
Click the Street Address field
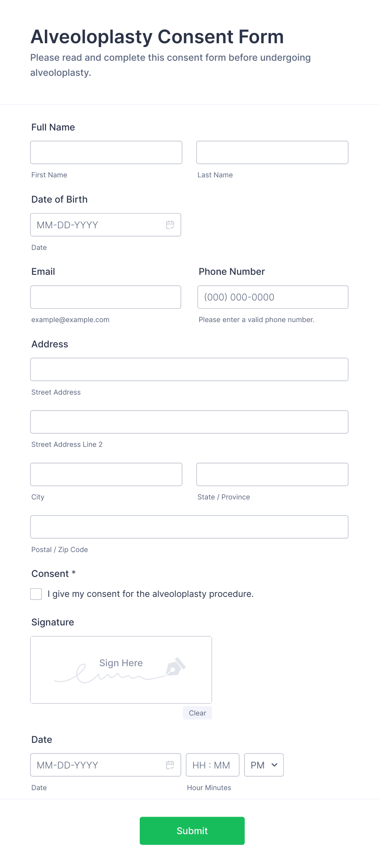coord(189,369)
